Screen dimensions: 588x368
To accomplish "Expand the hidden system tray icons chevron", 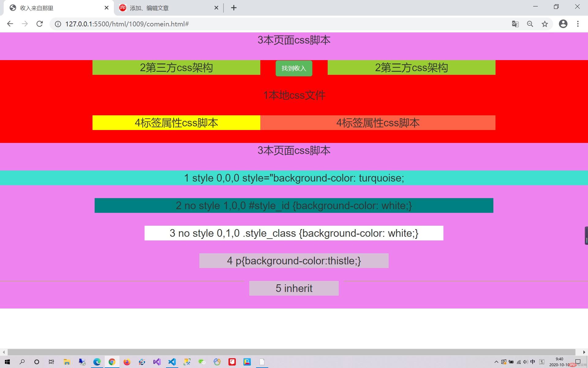I will [496, 362].
